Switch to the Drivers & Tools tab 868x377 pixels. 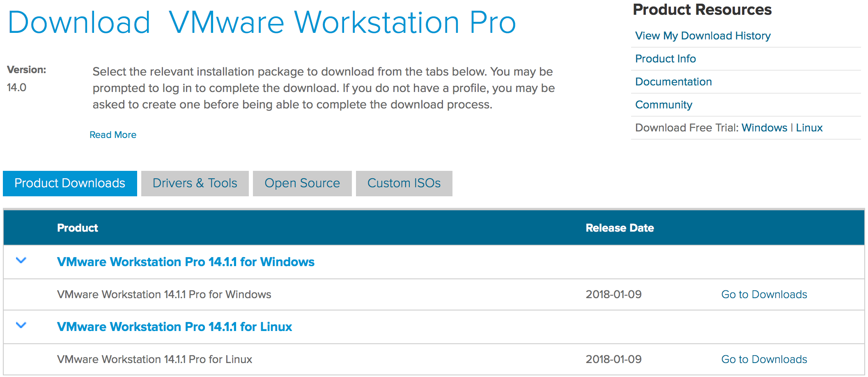click(195, 183)
